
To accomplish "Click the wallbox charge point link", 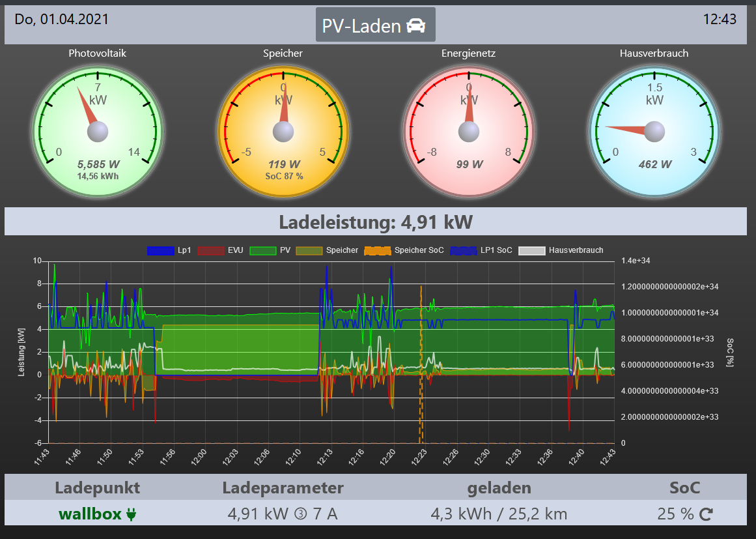I will pyautogui.click(x=90, y=514).
